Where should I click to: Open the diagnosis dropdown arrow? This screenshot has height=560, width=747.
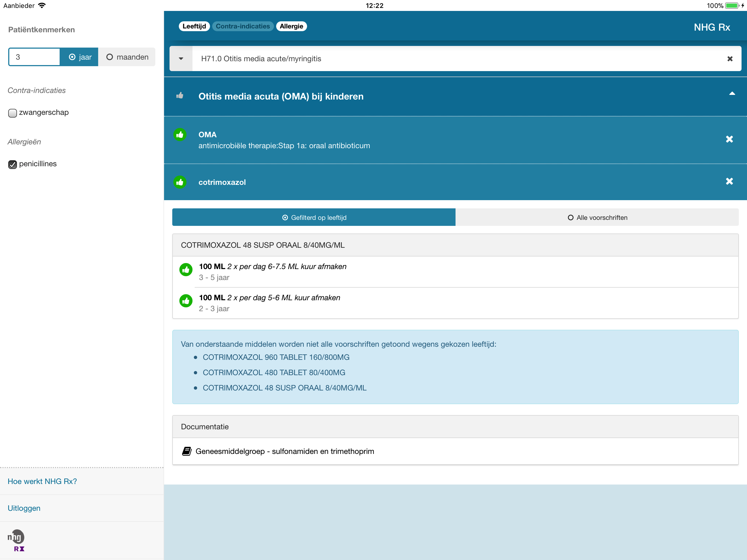tap(181, 59)
